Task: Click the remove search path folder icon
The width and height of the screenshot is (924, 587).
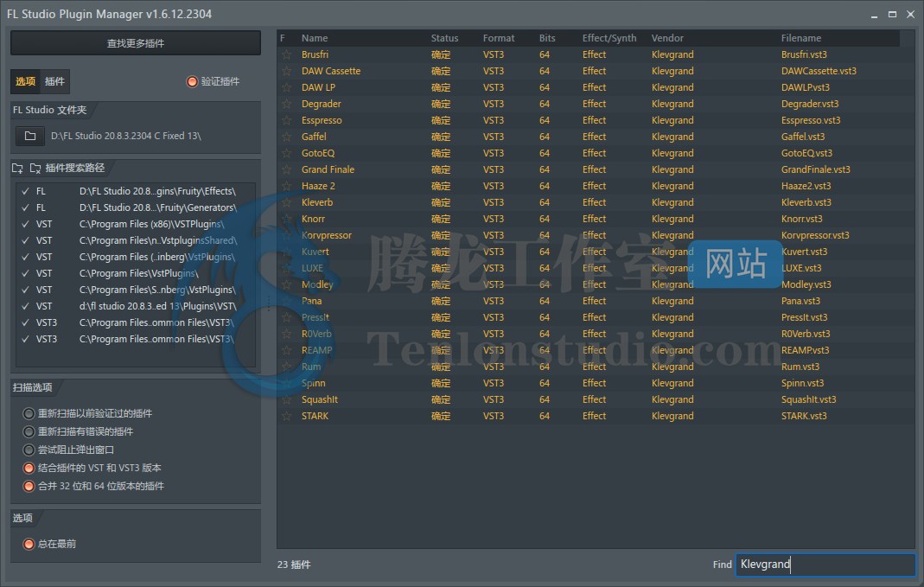Action: (x=35, y=169)
